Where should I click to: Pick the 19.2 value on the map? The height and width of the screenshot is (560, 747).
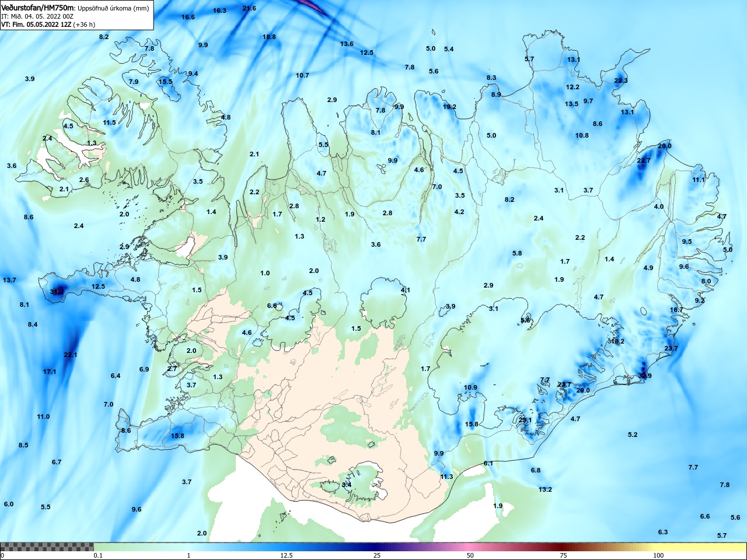click(x=449, y=107)
